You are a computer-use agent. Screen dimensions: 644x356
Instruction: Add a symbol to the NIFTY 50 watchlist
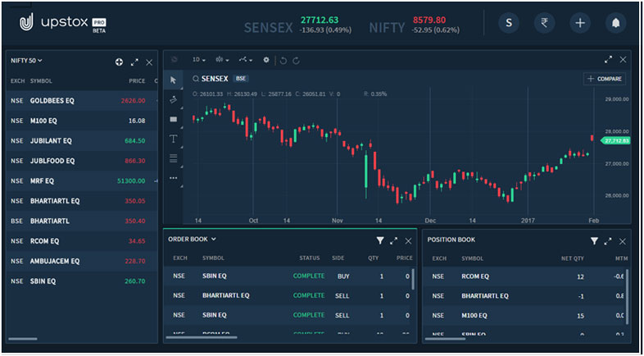coord(119,62)
